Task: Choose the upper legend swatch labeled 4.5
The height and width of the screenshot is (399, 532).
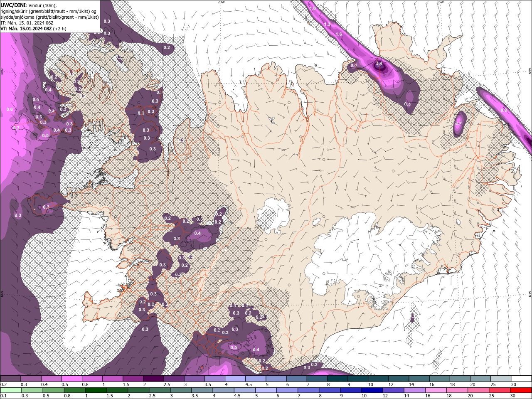Action: pyautogui.click(x=256, y=379)
